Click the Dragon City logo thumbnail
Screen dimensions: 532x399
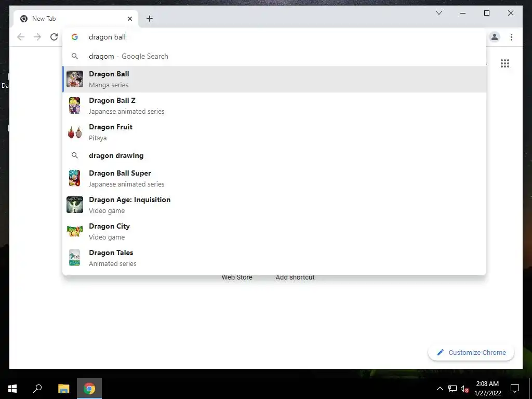(75, 231)
